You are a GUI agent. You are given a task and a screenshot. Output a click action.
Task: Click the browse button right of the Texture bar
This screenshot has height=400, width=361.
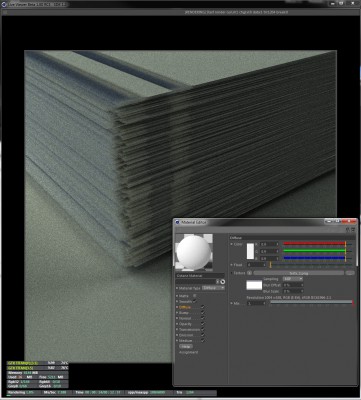coord(350,273)
